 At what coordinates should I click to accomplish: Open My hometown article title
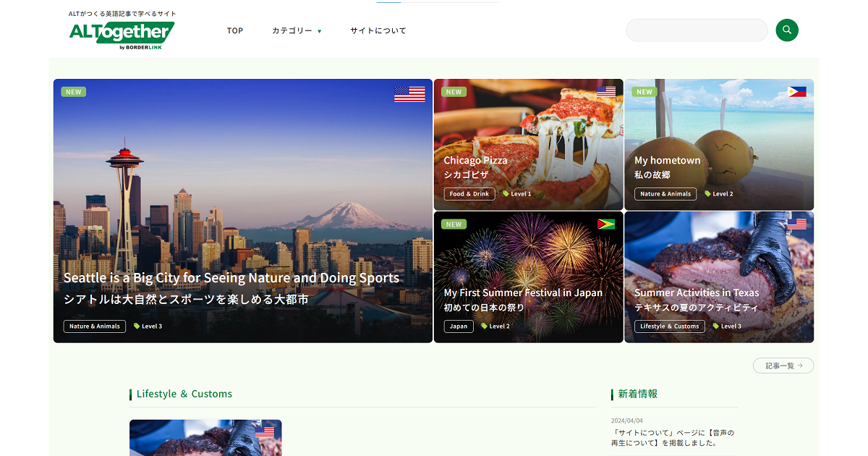[x=668, y=160]
